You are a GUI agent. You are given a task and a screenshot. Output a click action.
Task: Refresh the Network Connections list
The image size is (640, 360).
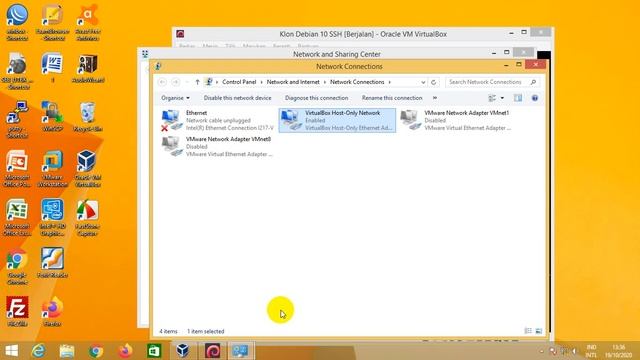(x=433, y=82)
